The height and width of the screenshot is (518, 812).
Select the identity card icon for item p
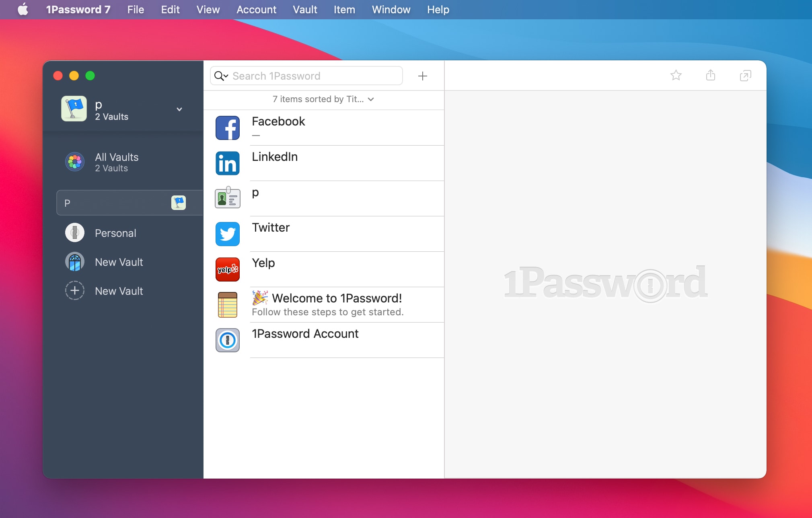pos(228,198)
